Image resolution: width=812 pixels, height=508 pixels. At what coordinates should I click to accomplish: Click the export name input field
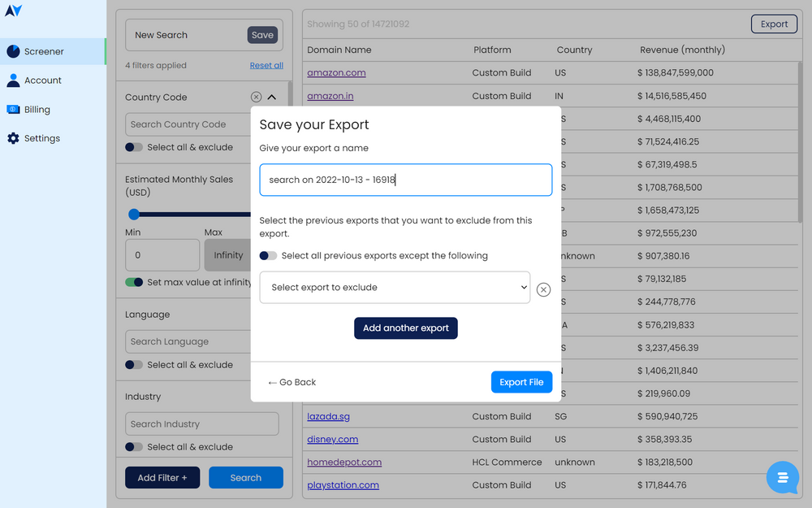point(405,180)
